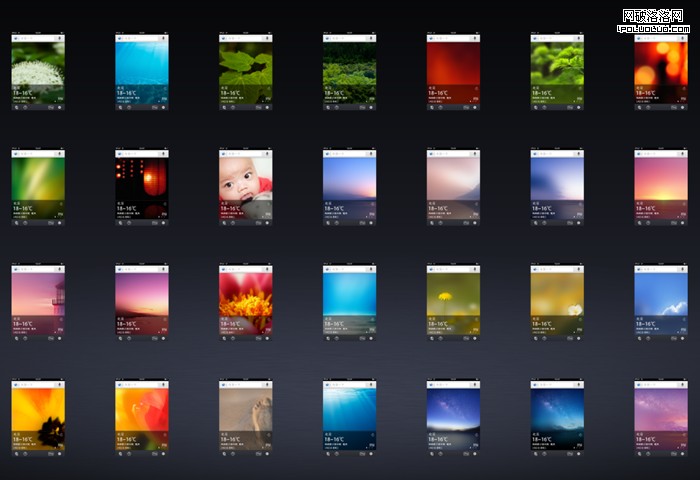Tap the microphone icon on the baby wallpaper screen

point(268,154)
